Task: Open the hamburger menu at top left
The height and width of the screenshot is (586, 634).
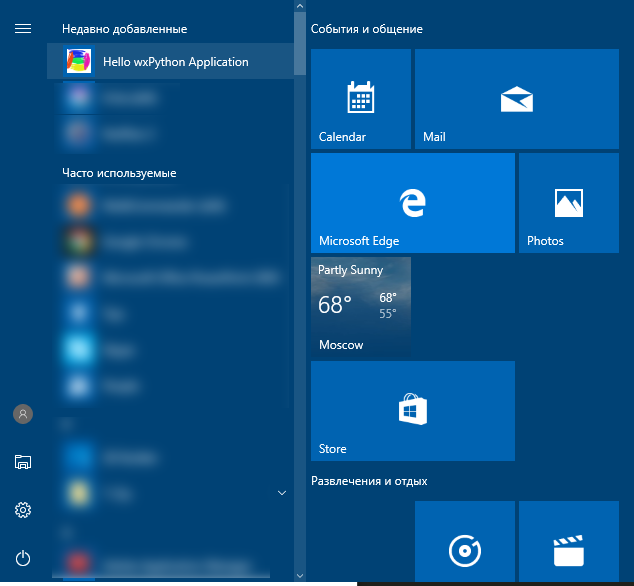Action: coord(23,29)
